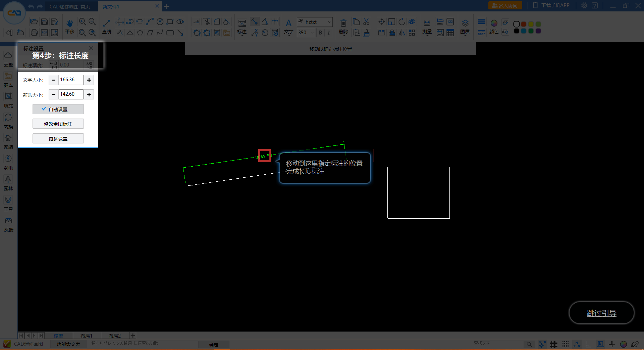
Task: Toggle ortho mode in status bar
Action: coord(588,344)
